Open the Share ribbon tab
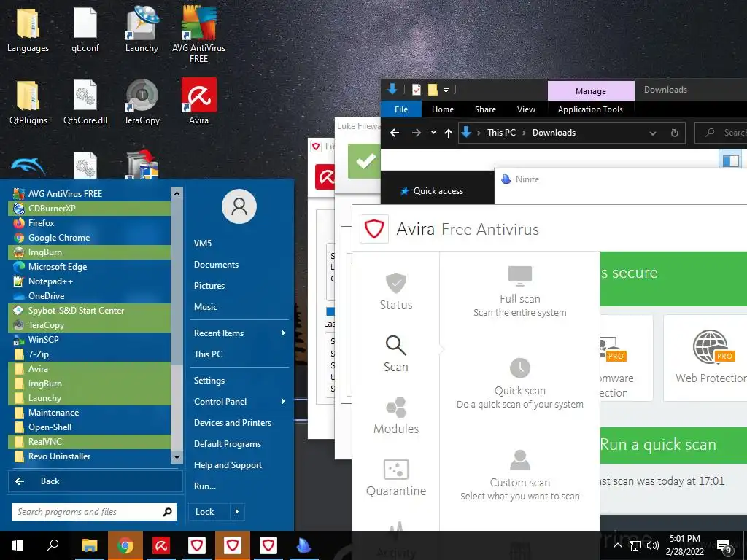This screenshot has height=560, width=747. [x=485, y=109]
